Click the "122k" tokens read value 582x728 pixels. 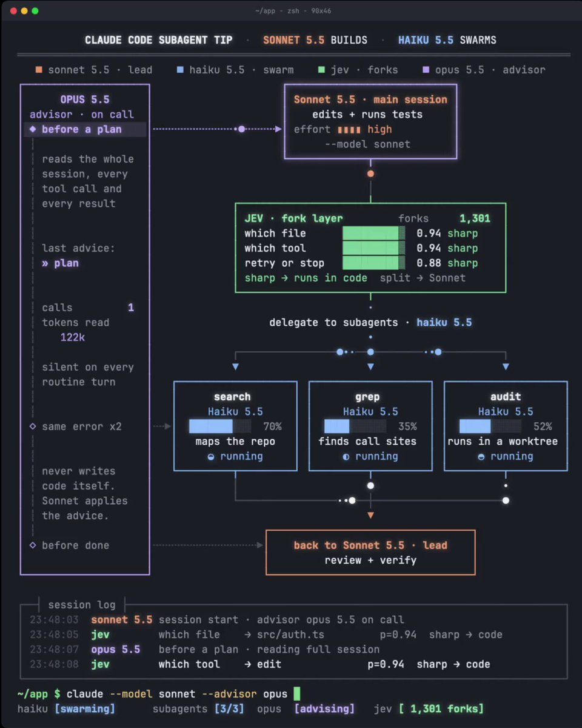point(73,337)
